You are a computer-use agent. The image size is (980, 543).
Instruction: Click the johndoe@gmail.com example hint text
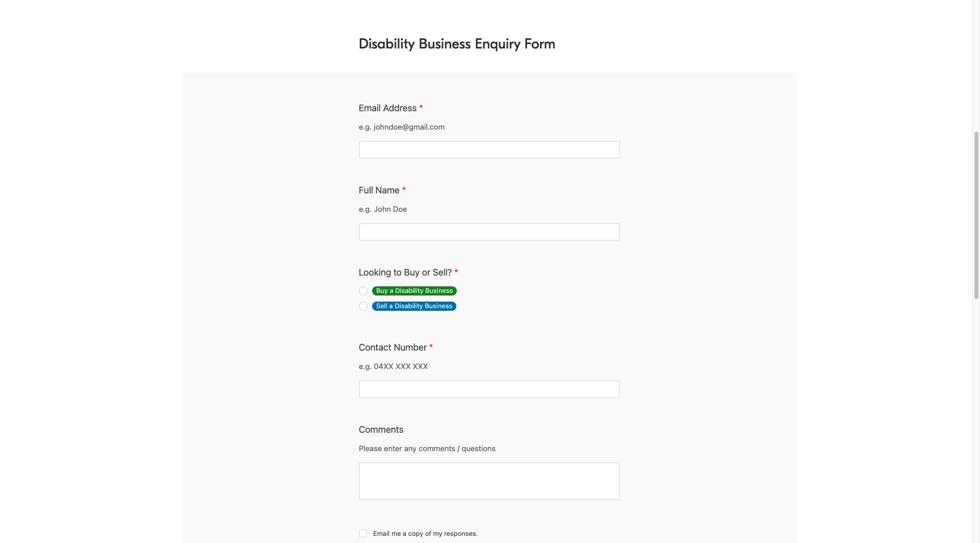point(402,127)
